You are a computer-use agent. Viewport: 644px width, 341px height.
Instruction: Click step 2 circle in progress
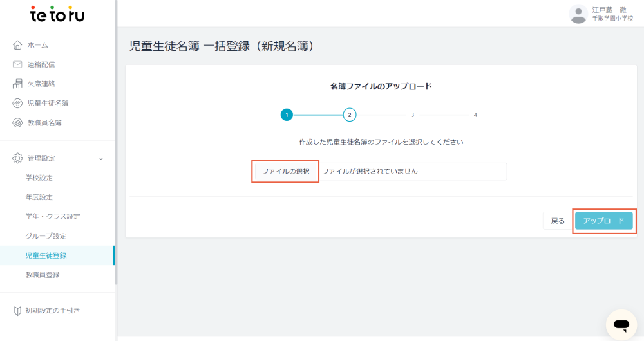pos(350,115)
